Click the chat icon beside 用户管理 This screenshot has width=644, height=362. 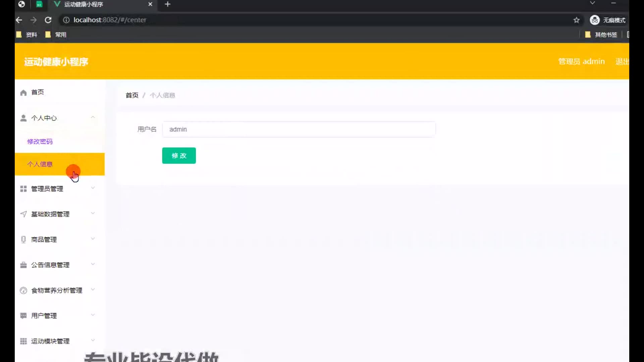[23, 316]
